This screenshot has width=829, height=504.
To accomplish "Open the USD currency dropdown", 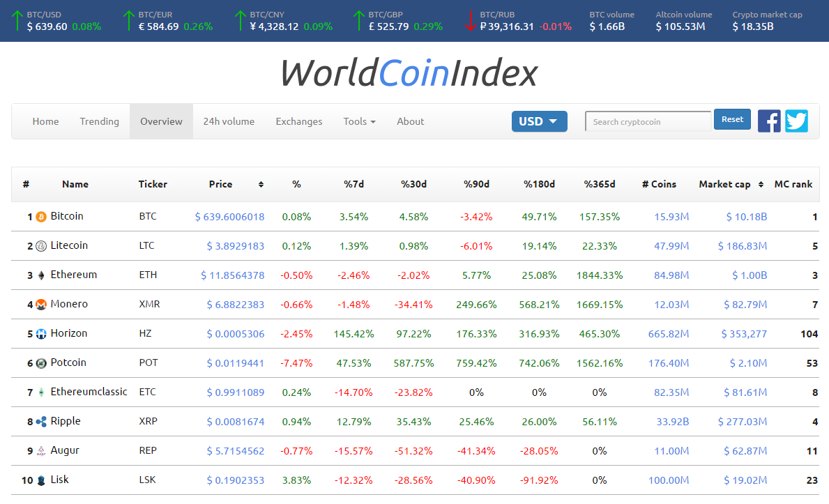I will (x=539, y=121).
